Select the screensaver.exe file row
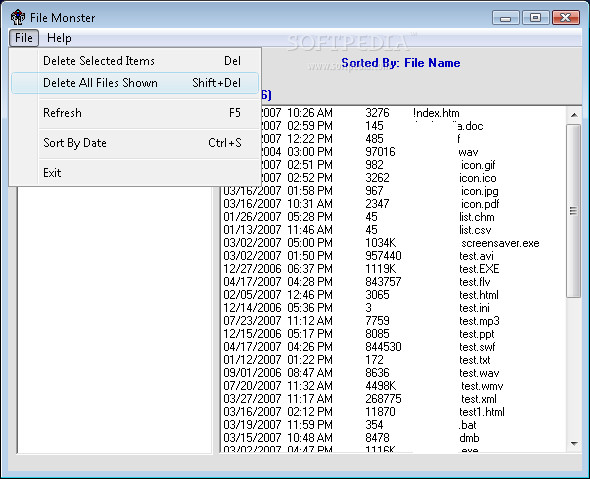 pyautogui.click(x=393, y=243)
